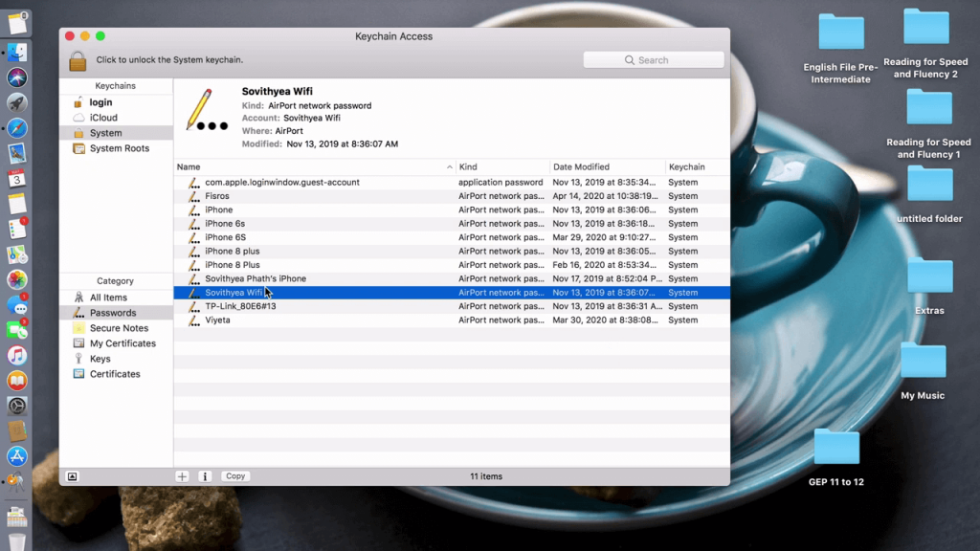Show the My Certificates category
This screenshot has height=551, width=980.
(x=122, y=343)
